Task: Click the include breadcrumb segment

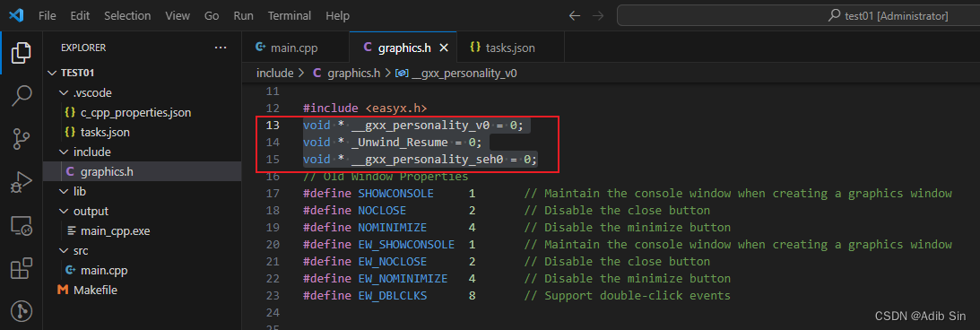Action: tap(274, 74)
